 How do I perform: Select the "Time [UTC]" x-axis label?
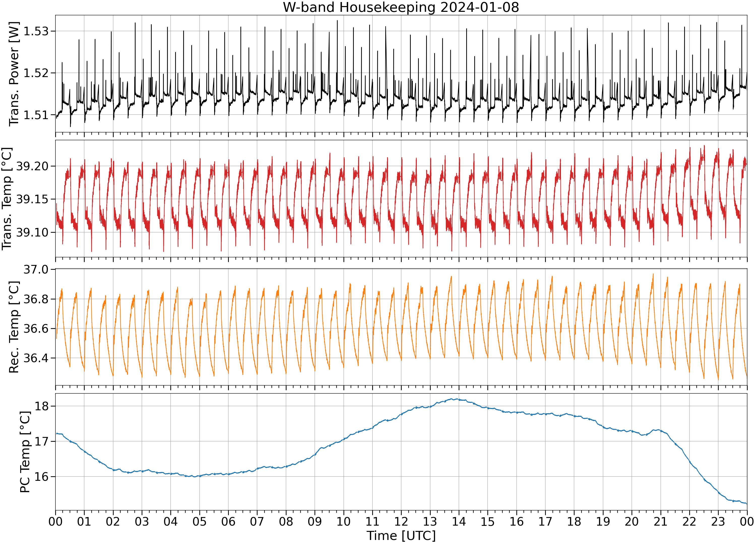(401, 536)
